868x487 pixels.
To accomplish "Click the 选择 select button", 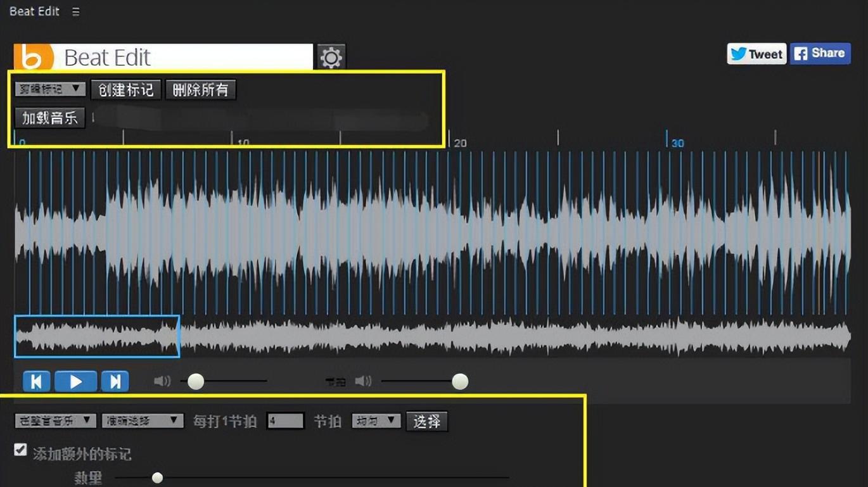I will [x=427, y=421].
